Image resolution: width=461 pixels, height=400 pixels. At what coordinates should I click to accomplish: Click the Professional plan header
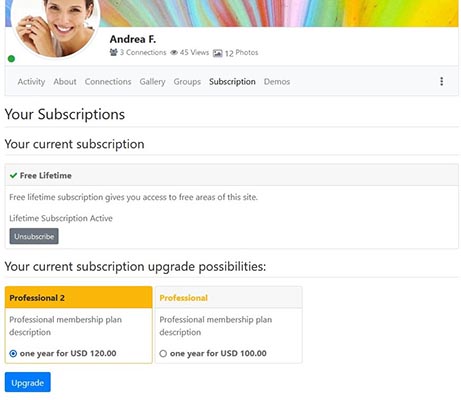point(229,297)
